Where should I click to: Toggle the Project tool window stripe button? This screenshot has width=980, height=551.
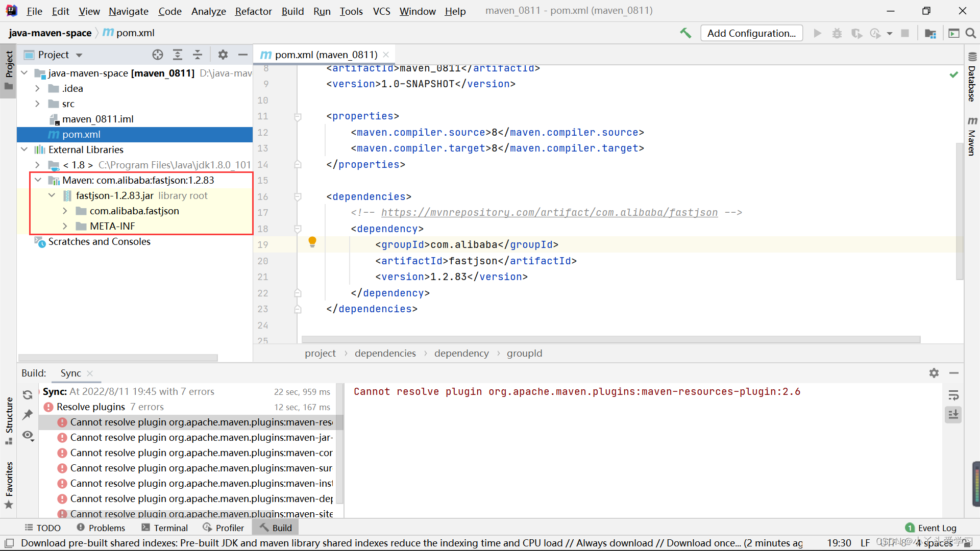(9, 70)
